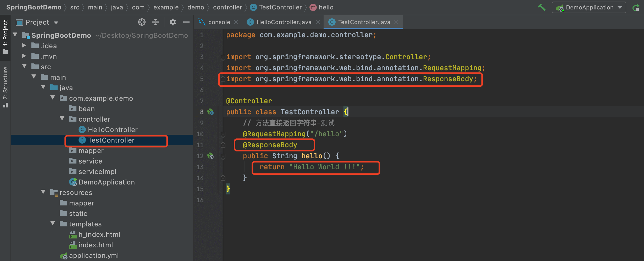Click the collapse all icon in Project panel
The image size is (644, 261).
click(x=156, y=22)
